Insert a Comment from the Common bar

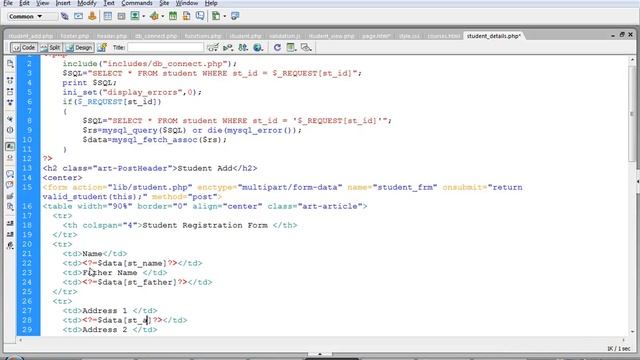[200, 16]
